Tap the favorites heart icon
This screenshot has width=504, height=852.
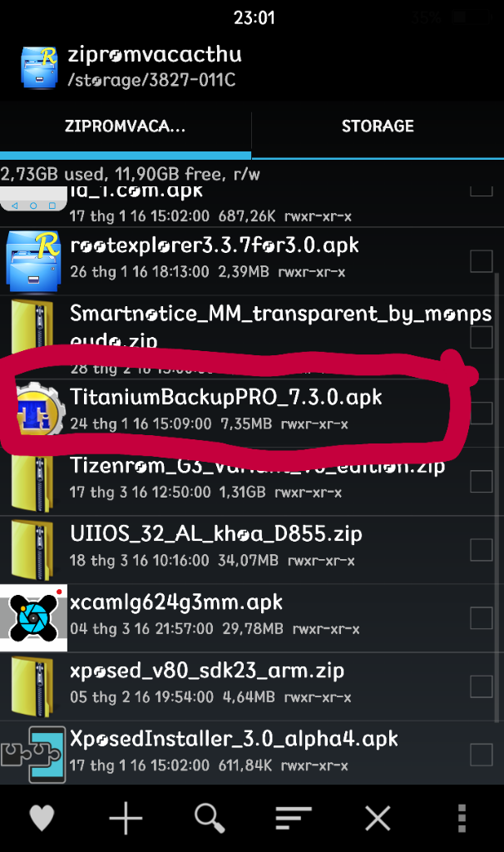[42, 817]
